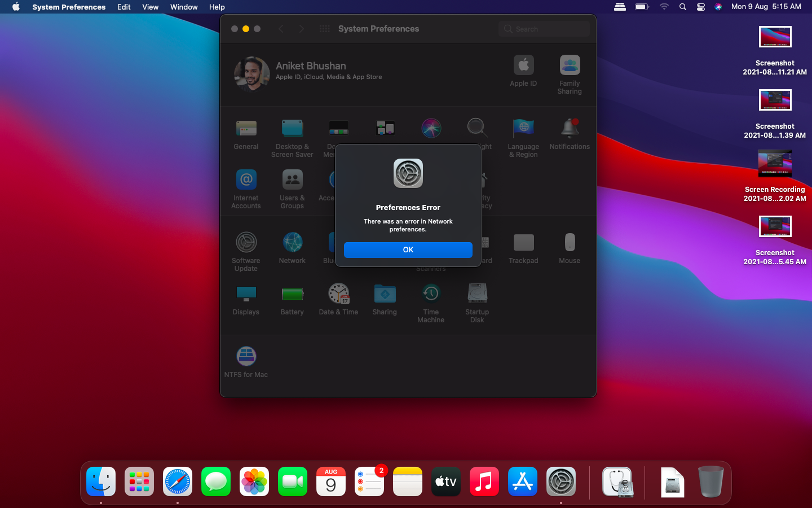Screen dimensions: 812x508
Task: Click the Apple ID icon
Action: 523,66
